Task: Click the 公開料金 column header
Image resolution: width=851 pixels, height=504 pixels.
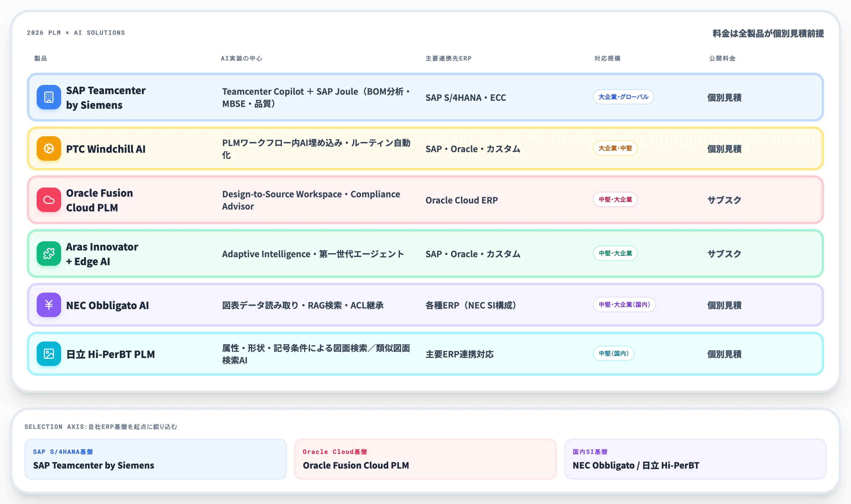Action: click(x=722, y=58)
